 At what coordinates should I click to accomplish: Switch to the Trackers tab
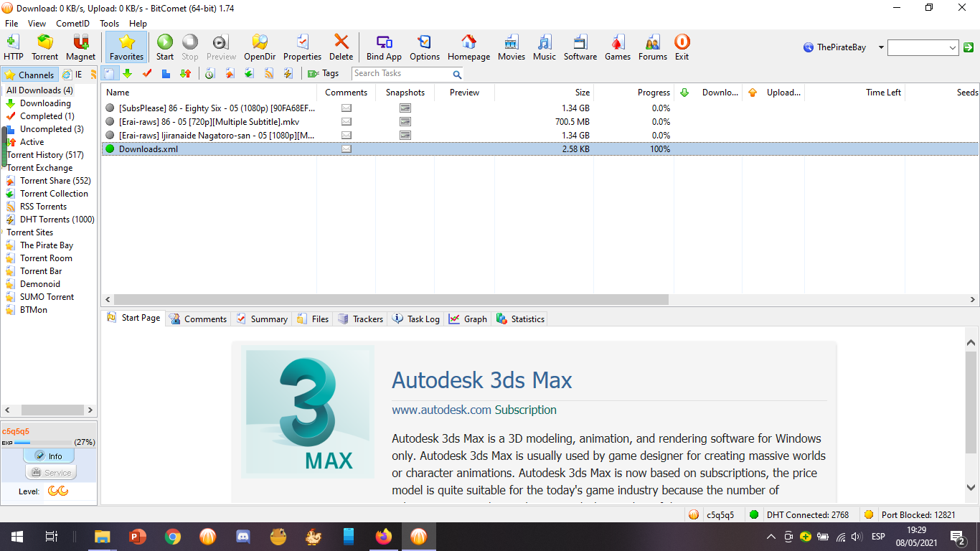tap(360, 319)
